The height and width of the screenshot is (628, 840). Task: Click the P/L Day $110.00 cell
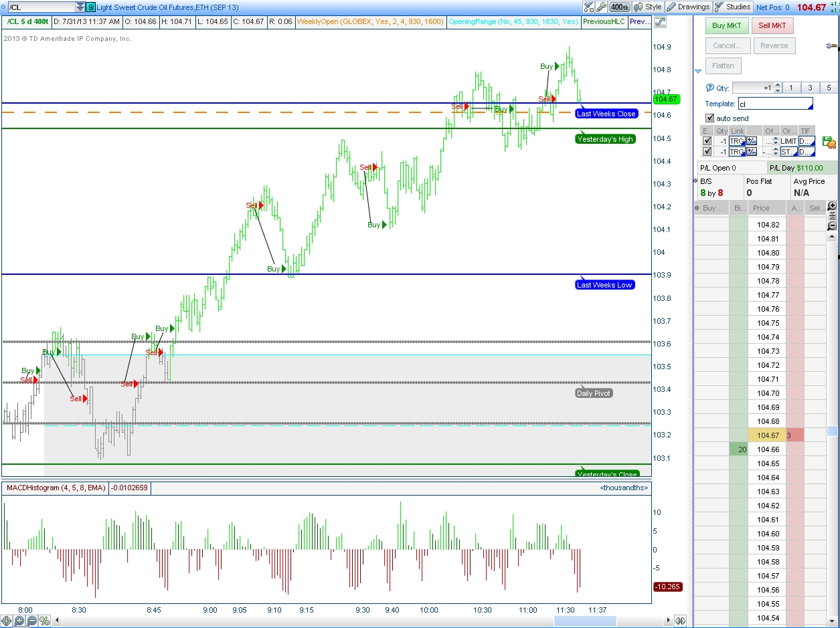(x=802, y=168)
